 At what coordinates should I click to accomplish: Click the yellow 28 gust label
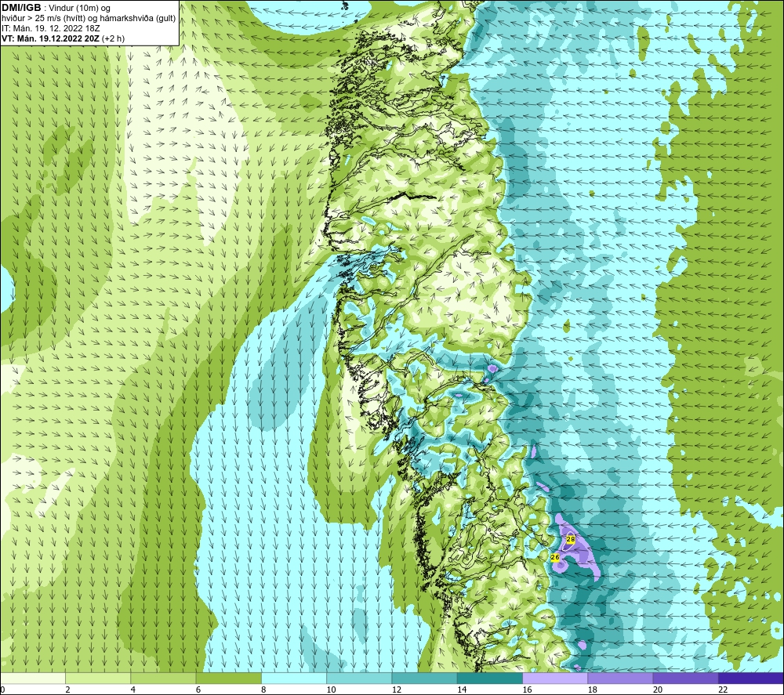571,540
